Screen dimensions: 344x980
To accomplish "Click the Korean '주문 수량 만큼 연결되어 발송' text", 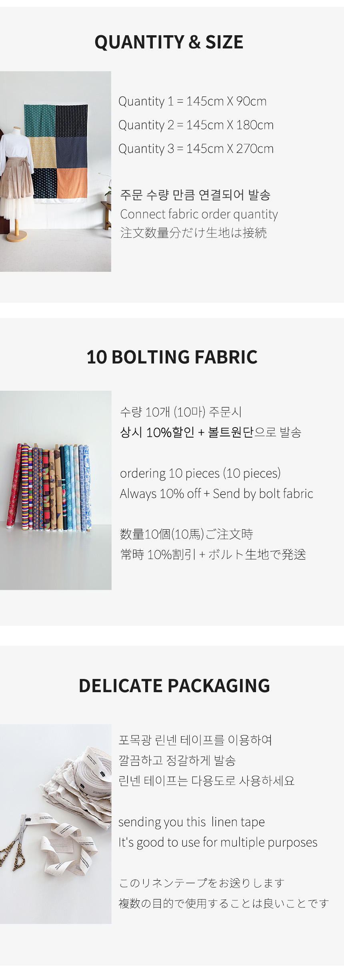I will (x=195, y=195).
